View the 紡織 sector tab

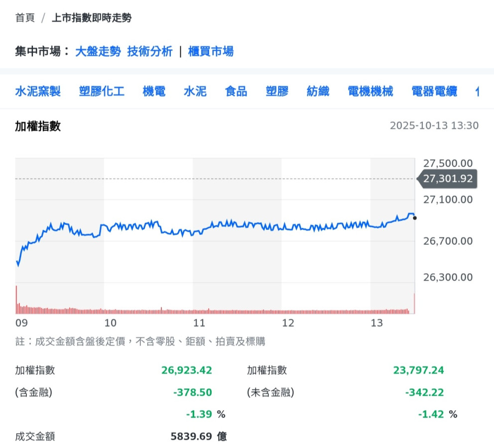pyautogui.click(x=318, y=91)
